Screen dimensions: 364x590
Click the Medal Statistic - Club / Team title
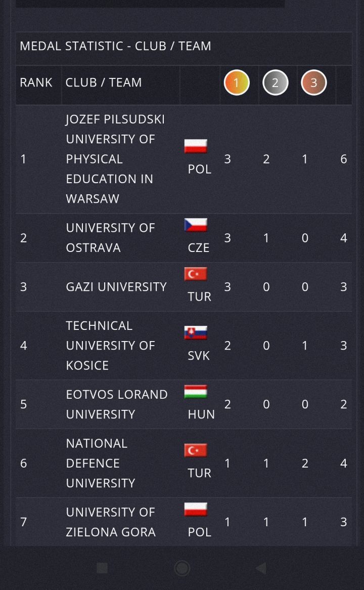(x=115, y=46)
